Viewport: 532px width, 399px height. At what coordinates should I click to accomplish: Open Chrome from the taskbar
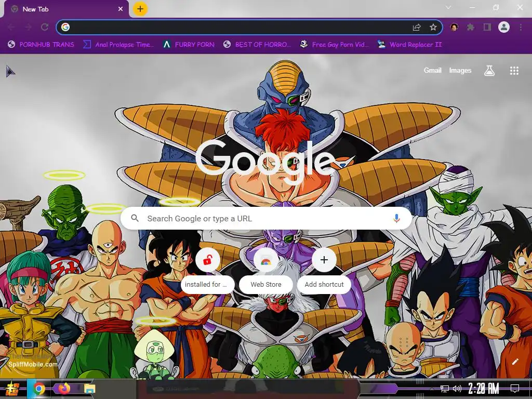(x=38, y=389)
